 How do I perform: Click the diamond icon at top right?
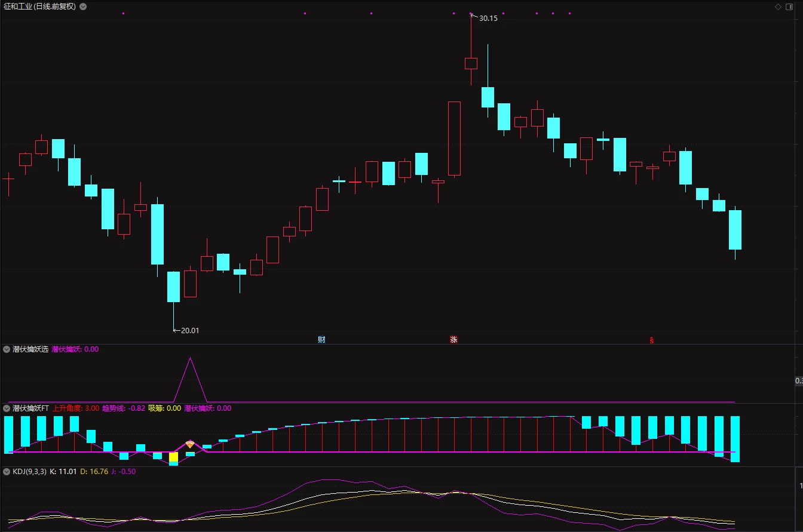pyautogui.click(x=779, y=7)
